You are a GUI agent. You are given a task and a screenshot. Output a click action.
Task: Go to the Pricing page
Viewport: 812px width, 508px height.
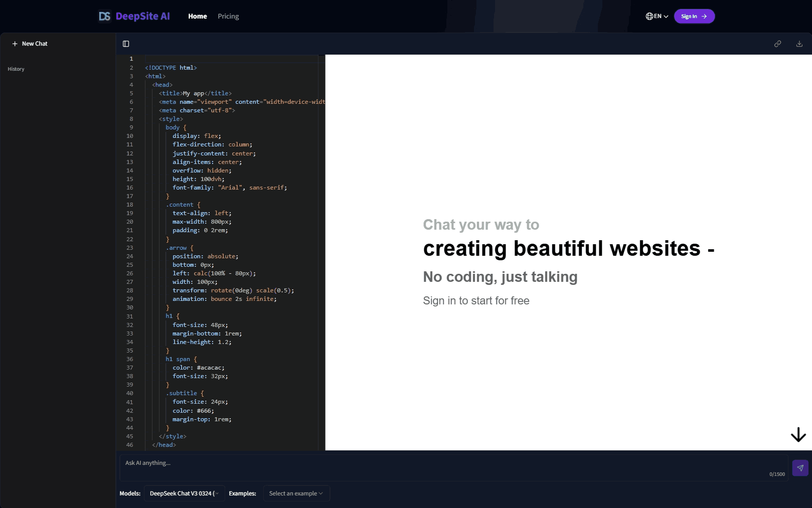[x=228, y=16]
